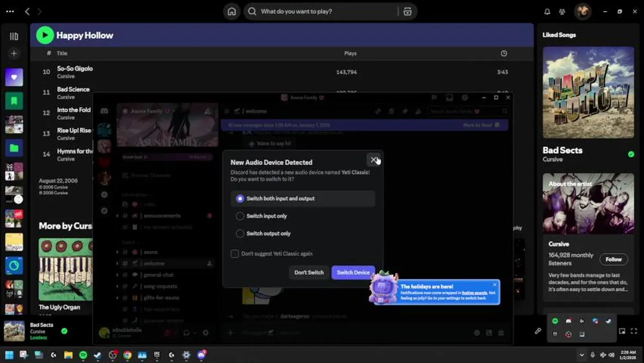Open green folder in library sidebar
Screen dimensions: 644x363
14,148
